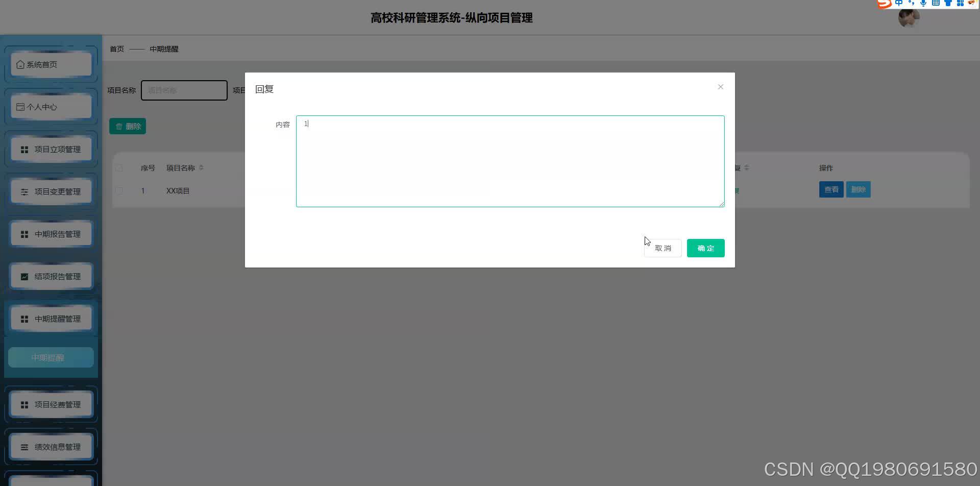Click the sort arrows beside 项目名称
Image resolution: width=980 pixels, height=486 pixels.
point(201,167)
